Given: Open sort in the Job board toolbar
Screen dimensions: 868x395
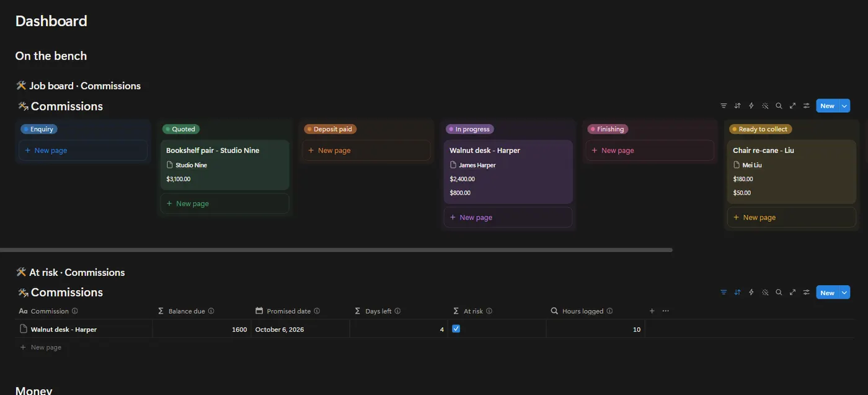Looking at the screenshot, I should point(738,106).
